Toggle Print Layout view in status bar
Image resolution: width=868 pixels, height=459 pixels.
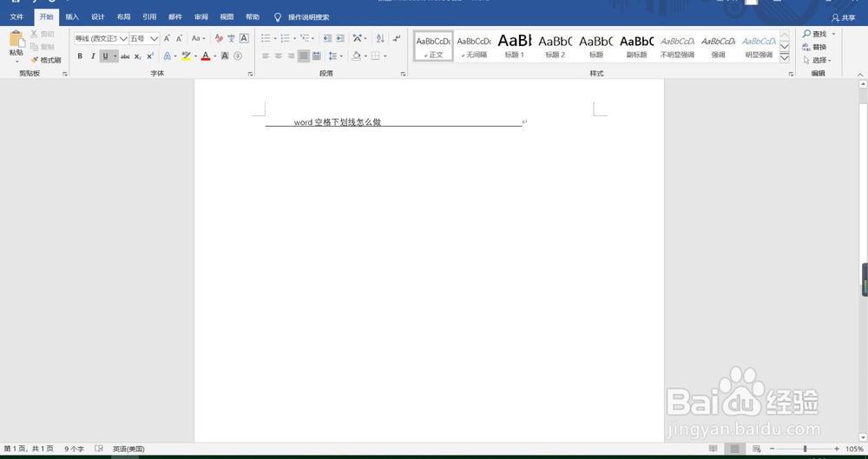[734, 449]
